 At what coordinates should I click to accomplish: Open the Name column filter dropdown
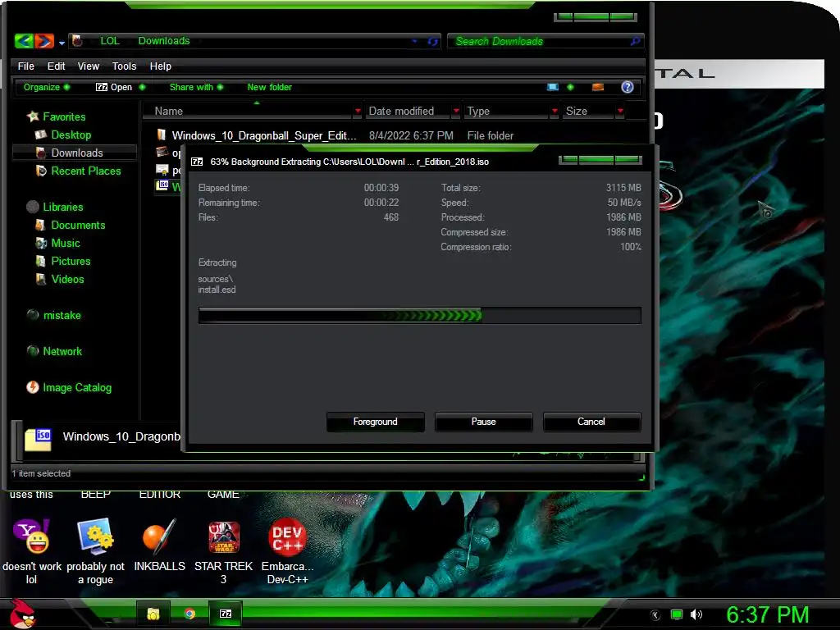click(358, 111)
